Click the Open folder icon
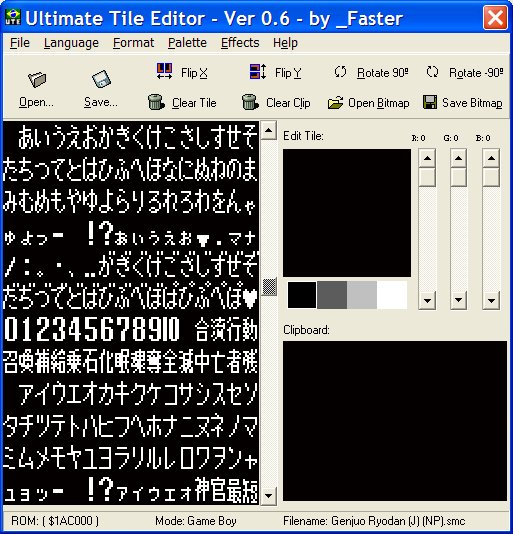Screen dimensions: 513x534 click(x=37, y=79)
